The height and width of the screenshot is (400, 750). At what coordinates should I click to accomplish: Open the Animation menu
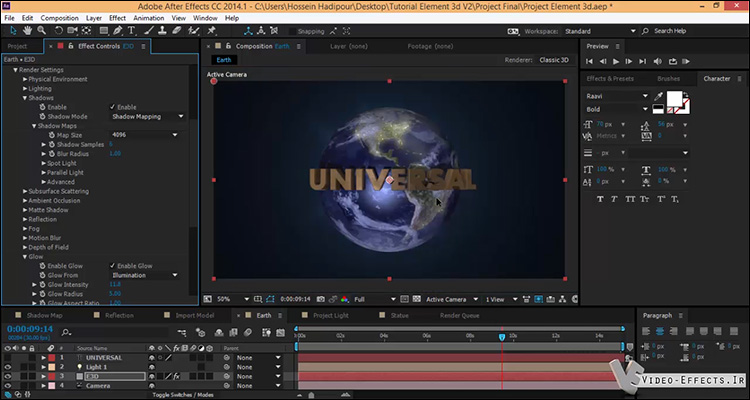pos(149,18)
